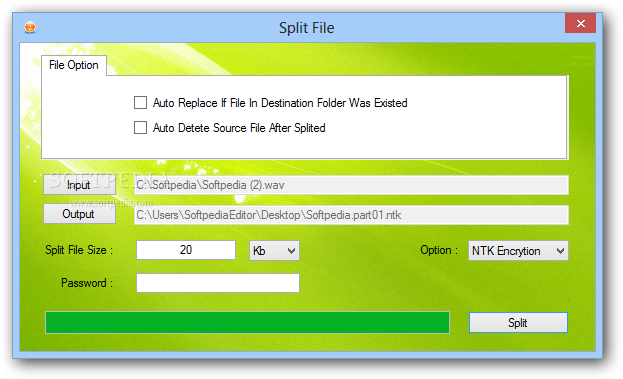Image resolution: width=623 pixels, height=379 pixels.
Task: Focus the Split File Size field showing 20
Action: point(186,250)
